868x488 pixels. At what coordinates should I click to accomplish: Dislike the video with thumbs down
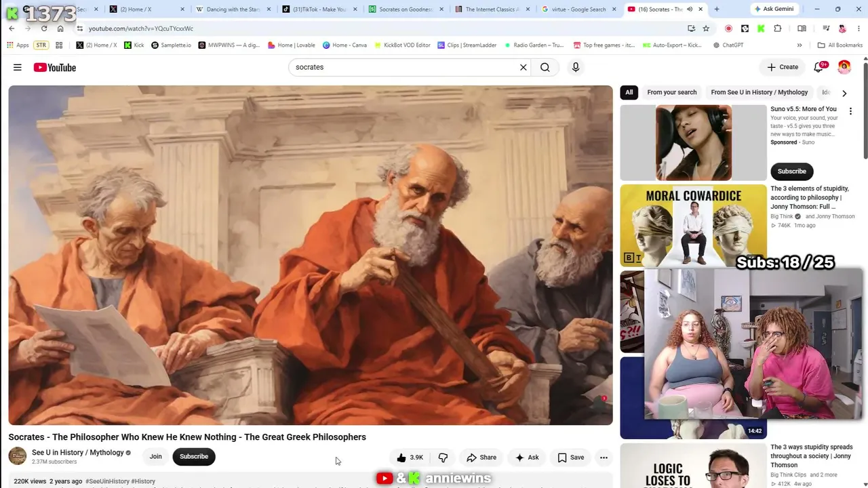pos(443,457)
